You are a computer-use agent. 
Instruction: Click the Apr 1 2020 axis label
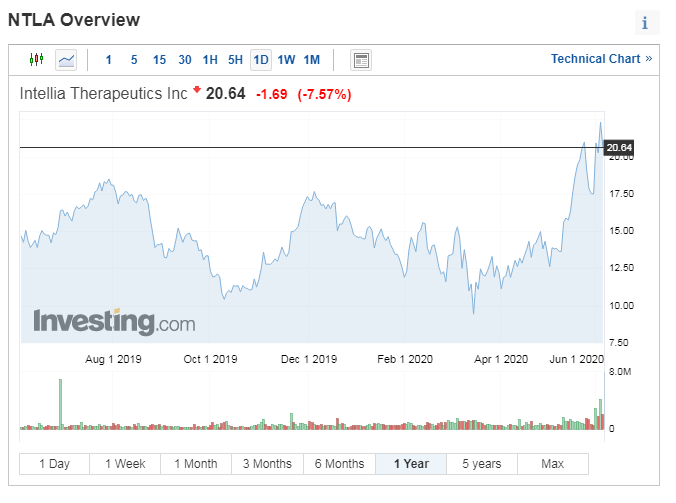[x=501, y=359]
